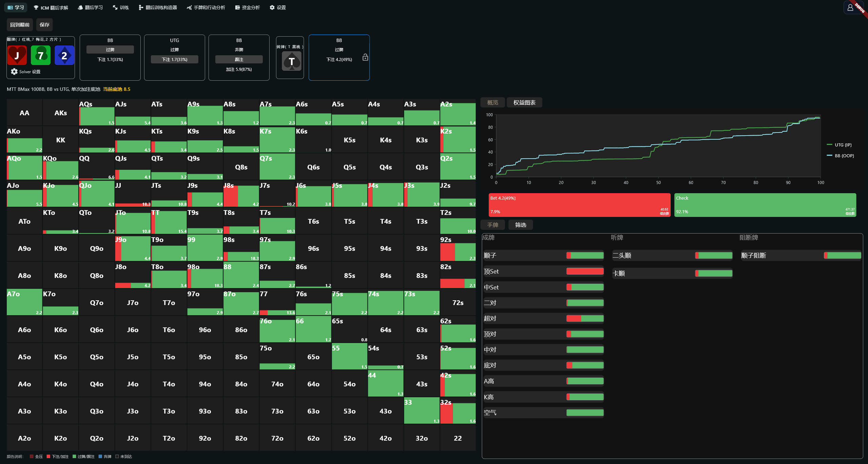Click the 保存 button
This screenshot has width=868, height=464.
44,25
